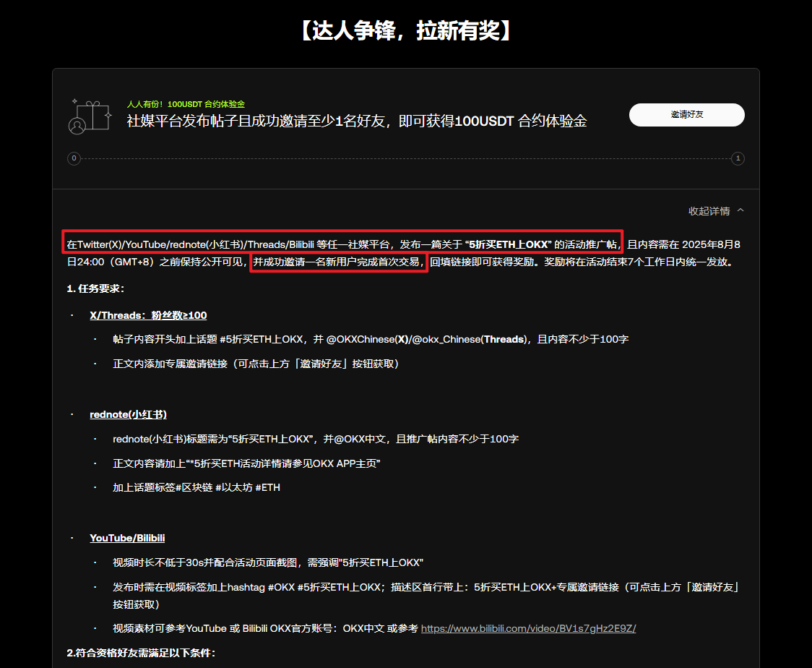This screenshot has width=812, height=668.
Task: Click the 正文内添加专属邀请链接 line
Action: (x=256, y=364)
